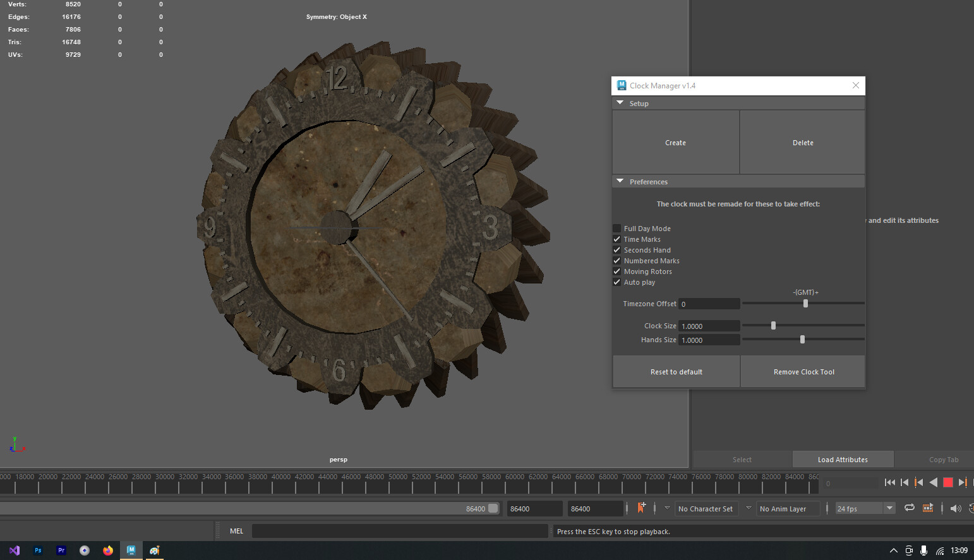Stop playback with the red square button
Image resolution: width=974 pixels, height=560 pixels.
coord(947,482)
